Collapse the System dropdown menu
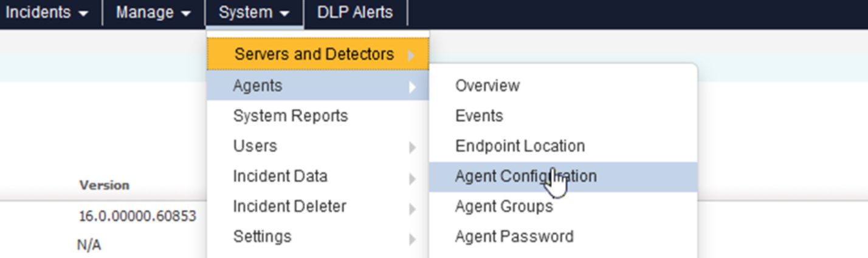 (254, 13)
